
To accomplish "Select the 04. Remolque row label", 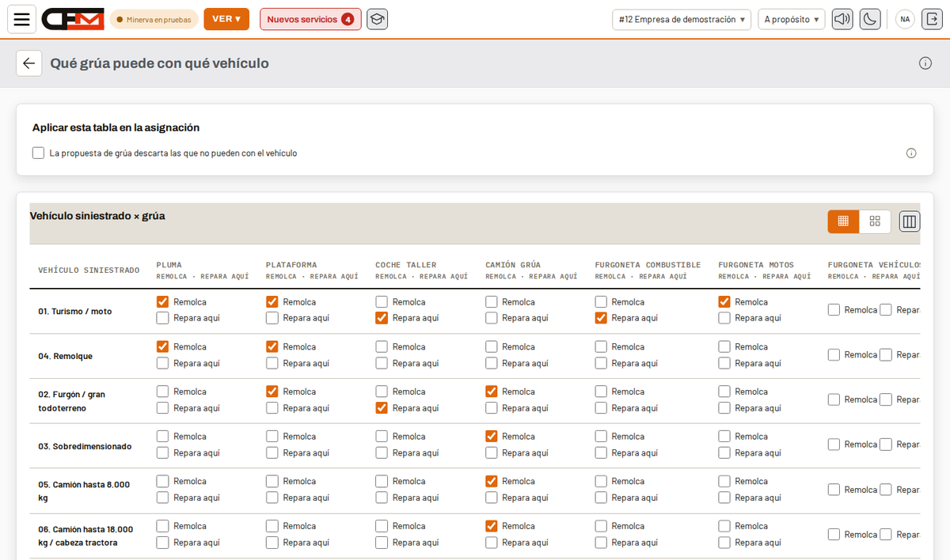I will (66, 356).
